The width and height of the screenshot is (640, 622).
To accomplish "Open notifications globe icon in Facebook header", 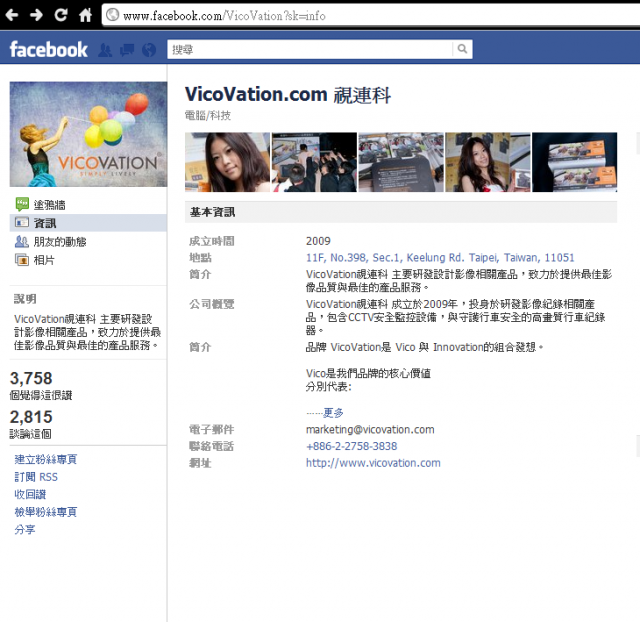I will click(x=149, y=50).
